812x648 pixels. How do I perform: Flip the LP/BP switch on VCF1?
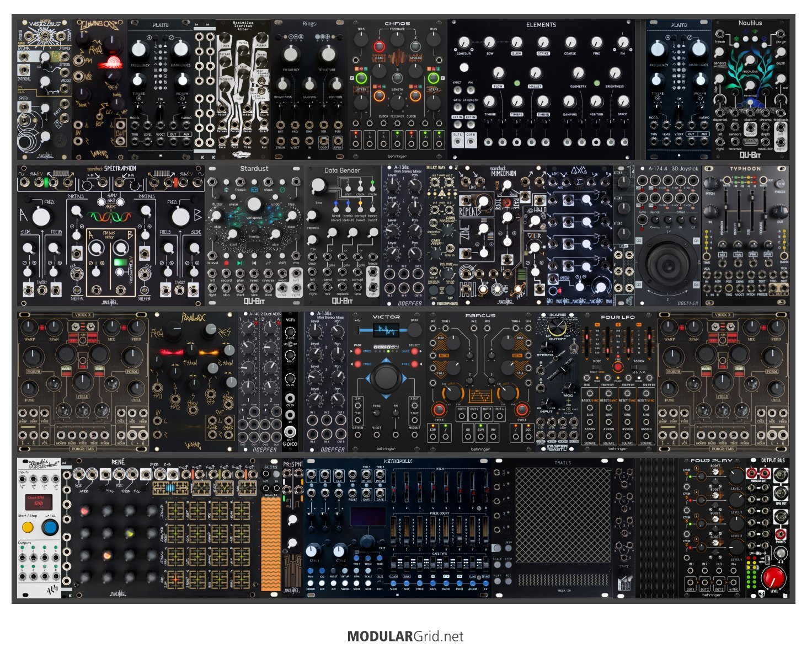click(x=290, y=344)
